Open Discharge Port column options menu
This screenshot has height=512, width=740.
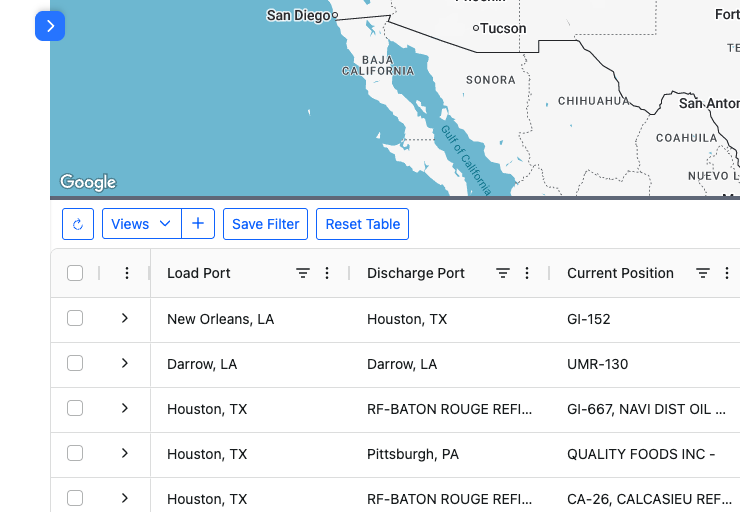(x=527, y=273)
